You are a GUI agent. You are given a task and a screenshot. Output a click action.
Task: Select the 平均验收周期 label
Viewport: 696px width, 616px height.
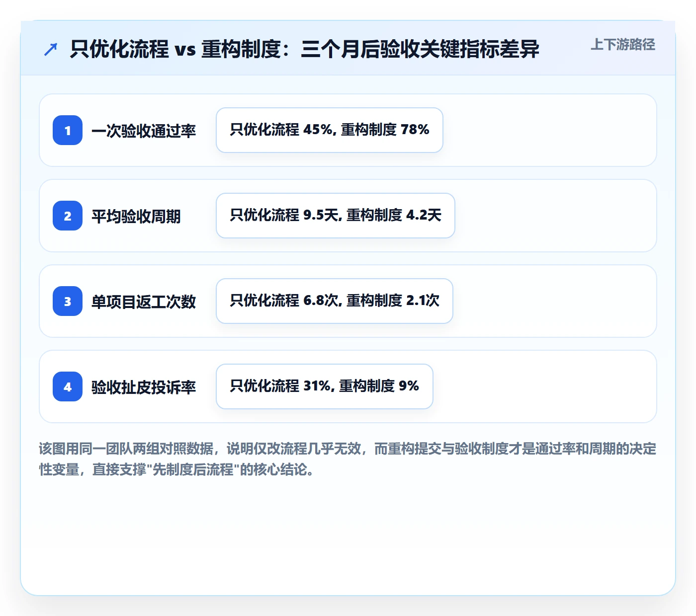pos(136,216)
